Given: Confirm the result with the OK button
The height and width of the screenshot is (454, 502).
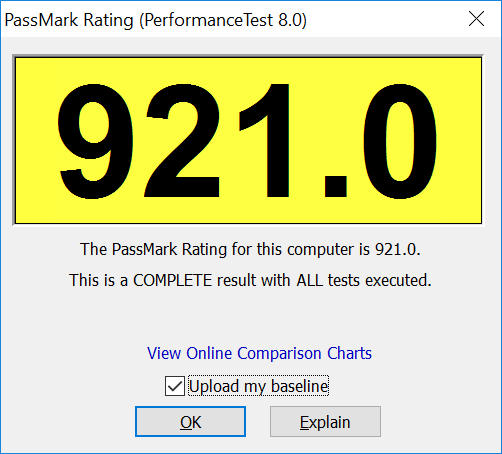Looking at the screenshot, I should [x=190, y=421].
